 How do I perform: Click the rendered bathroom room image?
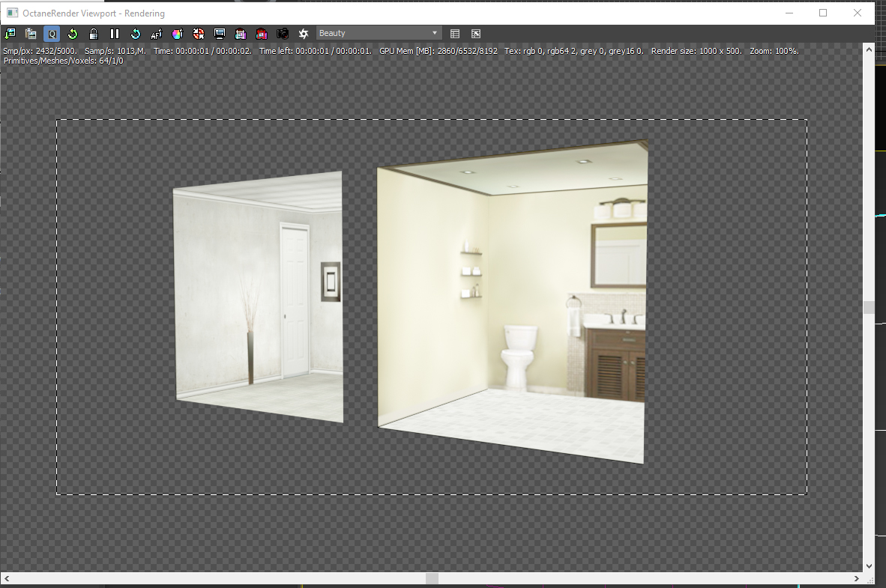coord(512,302)
